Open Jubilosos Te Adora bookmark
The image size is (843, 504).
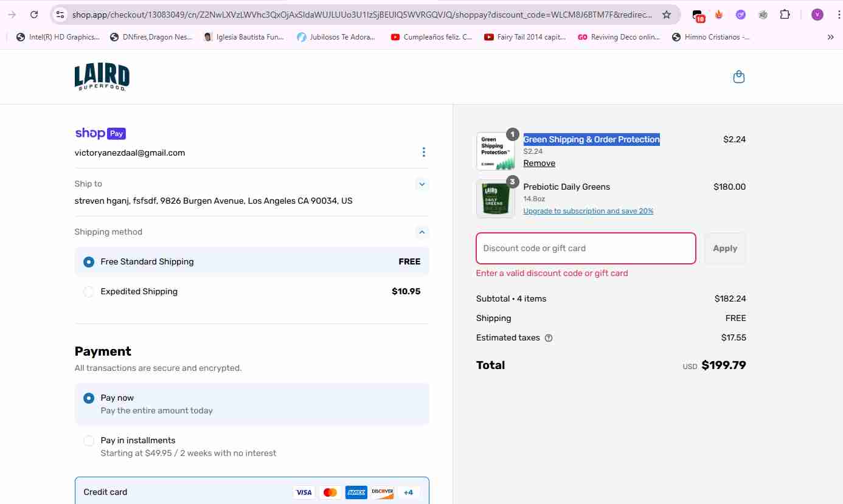[x=336, y=37]
